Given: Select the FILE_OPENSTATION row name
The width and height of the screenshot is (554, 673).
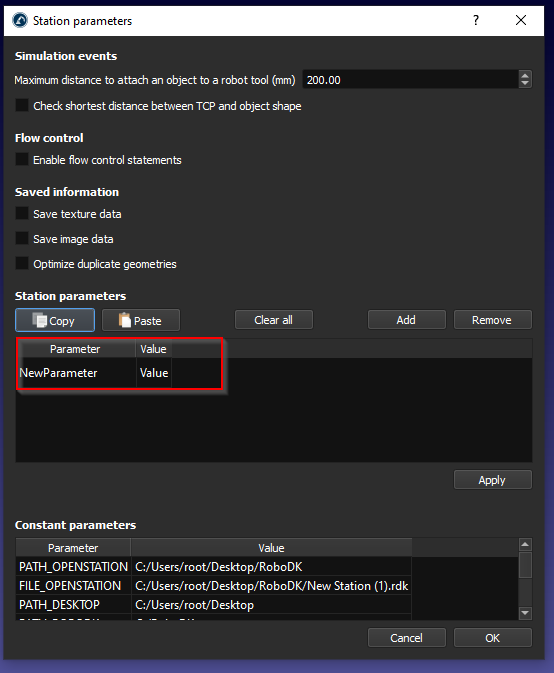Looking at the screenshot, I should pos(73,585).
